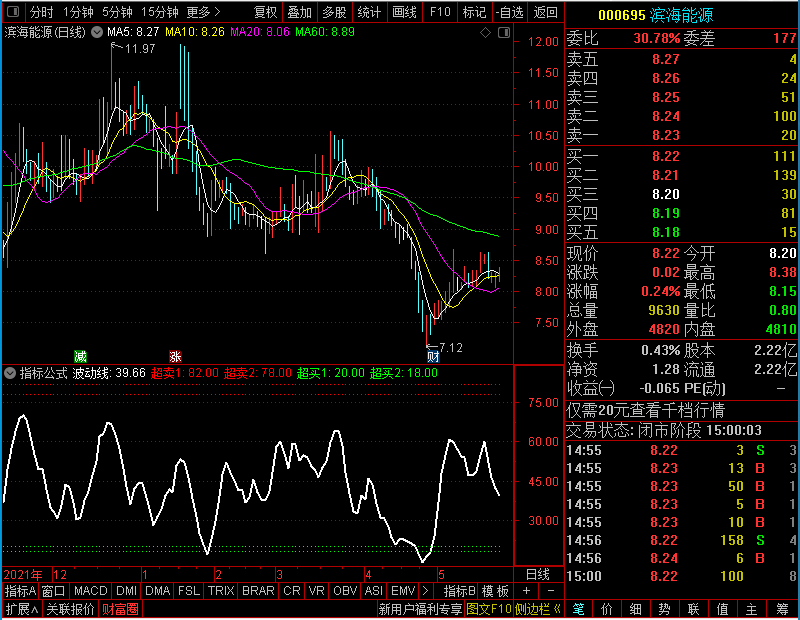Open 图文F10 information
The image size is (800, 620).
[489, 609]
